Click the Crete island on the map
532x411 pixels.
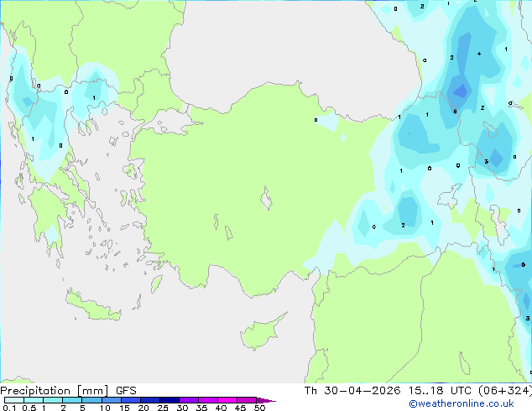coord(93,306)
